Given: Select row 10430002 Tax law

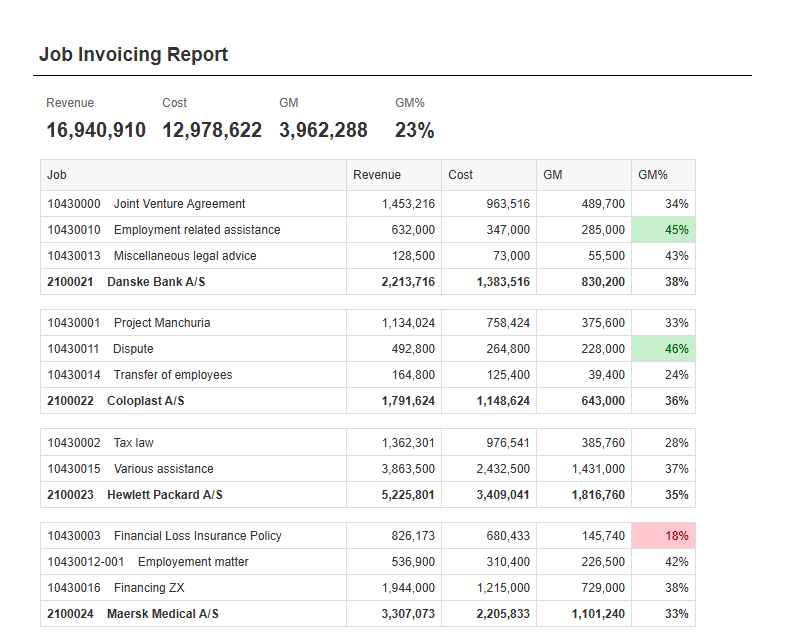Looking at the screenshot, I should point(368,443).
